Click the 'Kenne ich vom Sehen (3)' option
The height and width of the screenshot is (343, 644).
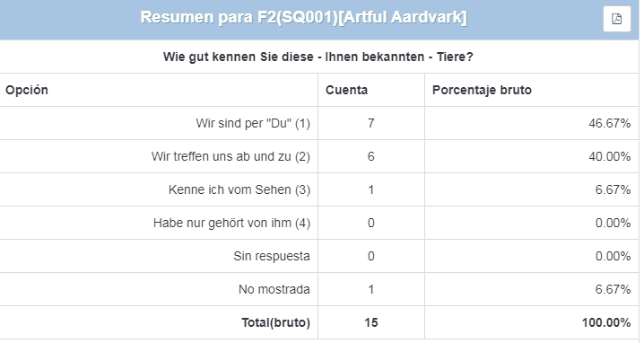click(x=239, y=189)
